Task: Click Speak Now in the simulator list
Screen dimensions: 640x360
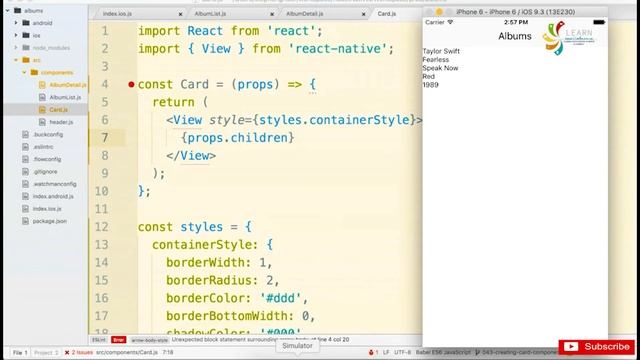Action: click(x=440, y=68)
